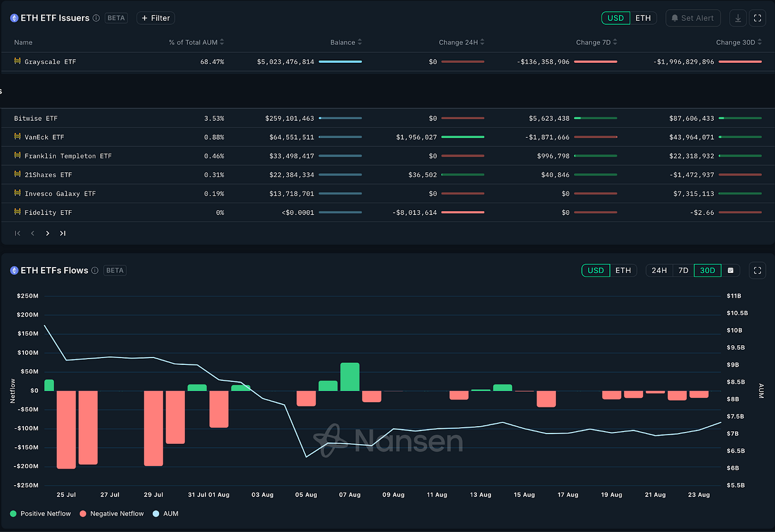Click tallest green bar near 07 Aug
Image resolution: width=775 pixels, height=532 pixels.
(350, 377)
